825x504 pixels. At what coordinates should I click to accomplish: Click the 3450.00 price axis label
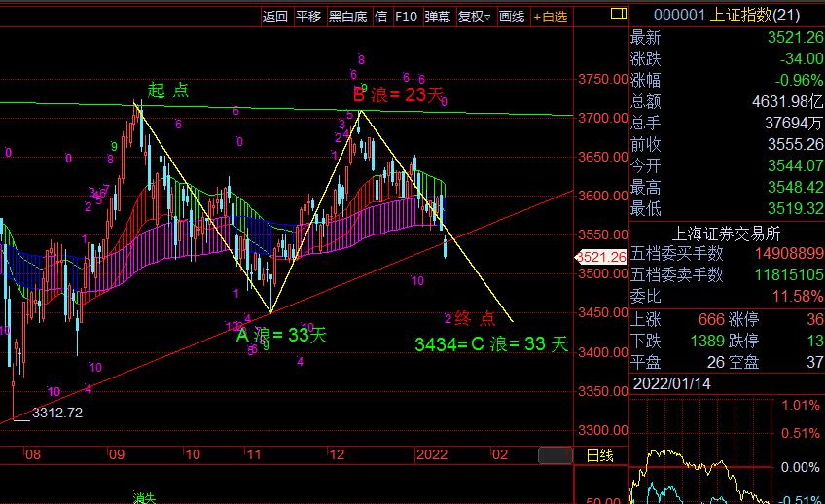tap(603, 312)
